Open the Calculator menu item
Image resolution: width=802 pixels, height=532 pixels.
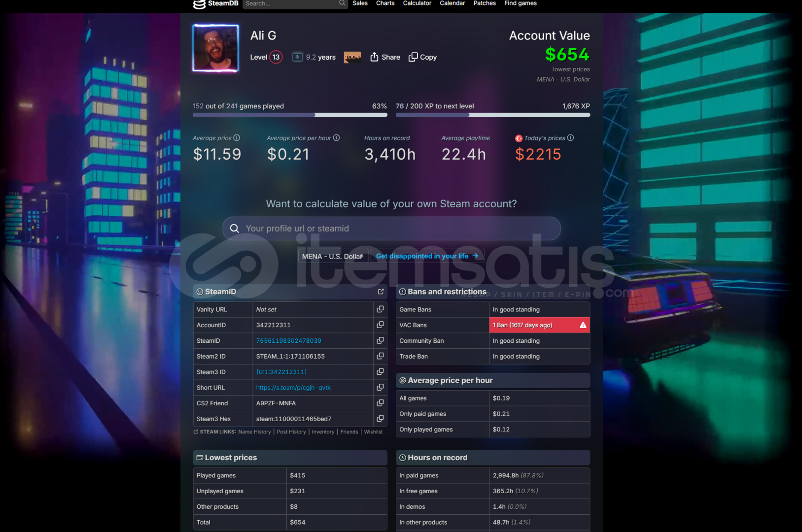tap(417, 3)
